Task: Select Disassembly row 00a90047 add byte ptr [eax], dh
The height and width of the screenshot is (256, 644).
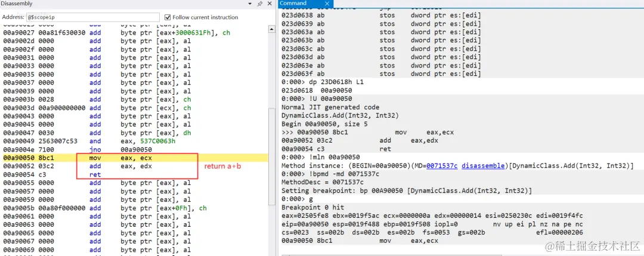Action: [135, 132]
